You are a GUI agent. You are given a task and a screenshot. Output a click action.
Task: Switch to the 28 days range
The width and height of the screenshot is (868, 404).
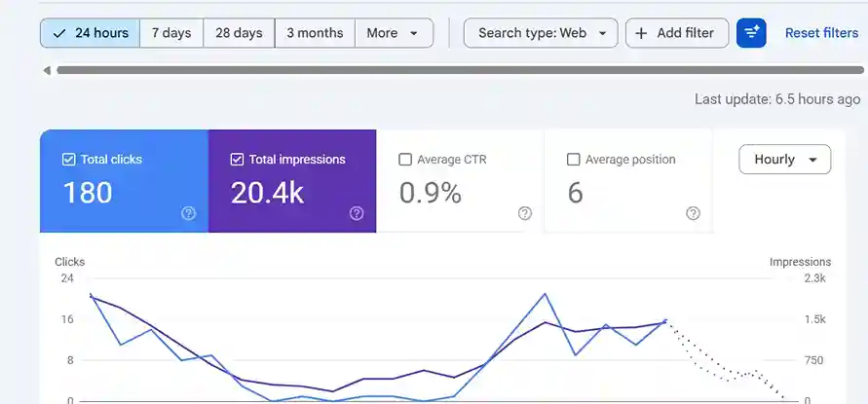tap(239, 33)
